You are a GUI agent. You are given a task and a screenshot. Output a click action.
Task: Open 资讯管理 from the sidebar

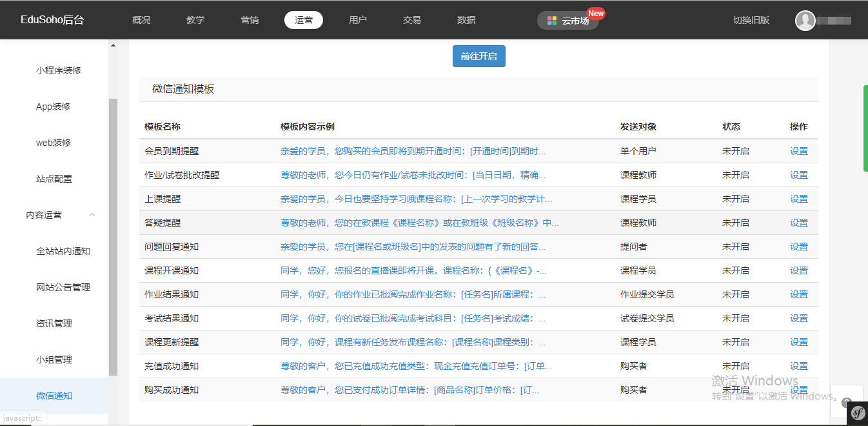click(x=54, y=323)
